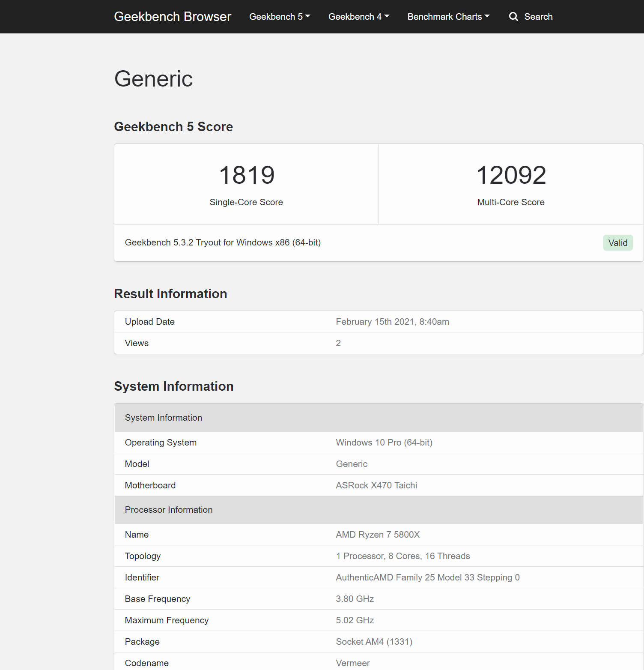644x670 pixels.
Task: Click the search magnifier icon
Action: [513, 17]
